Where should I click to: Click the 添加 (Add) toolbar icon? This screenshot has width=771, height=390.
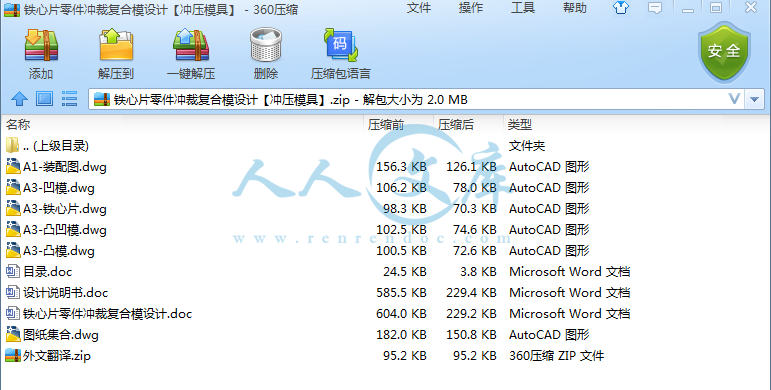tap(41, 46)
